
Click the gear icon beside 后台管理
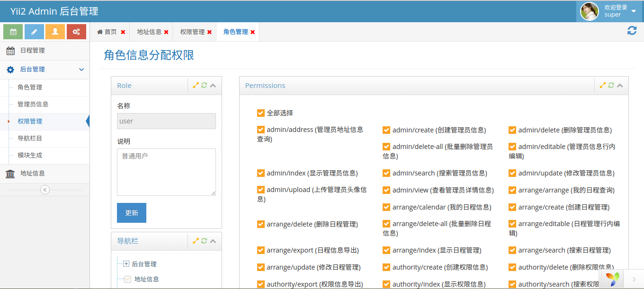[10, 70]
